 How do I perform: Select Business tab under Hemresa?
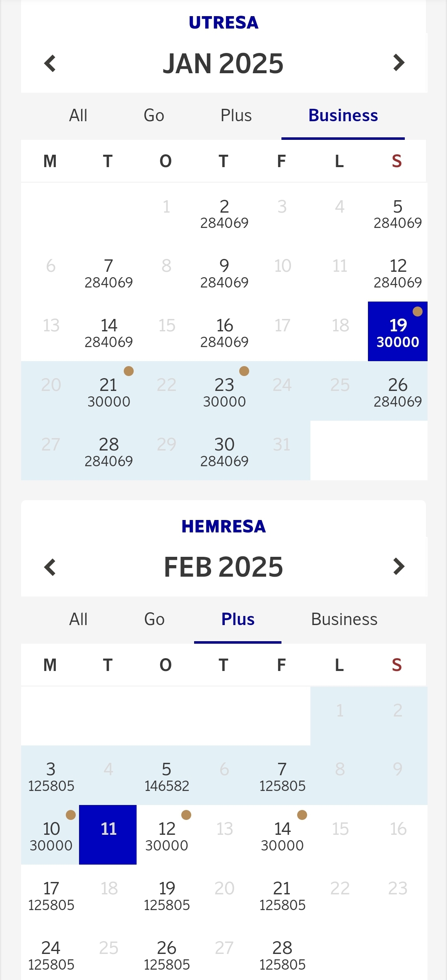click(x=344, y=619)
